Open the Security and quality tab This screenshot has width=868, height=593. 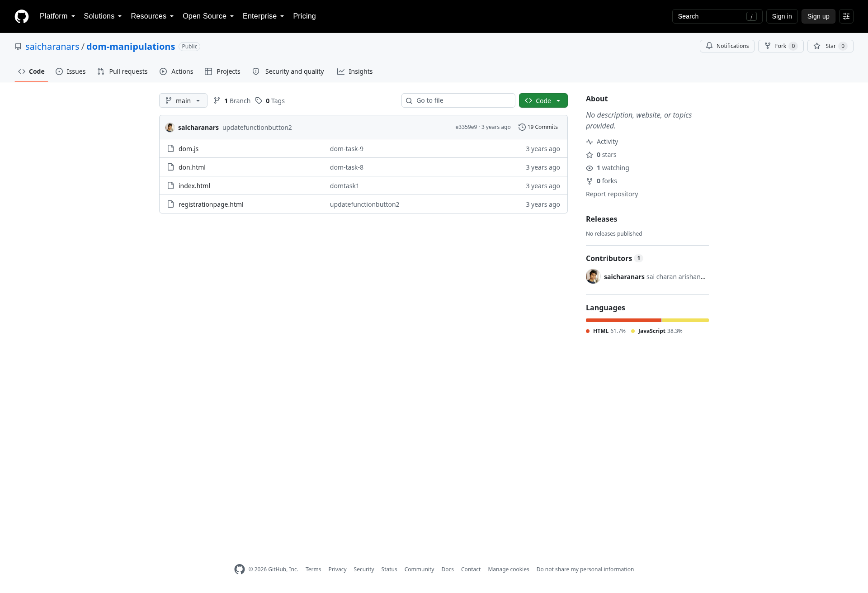288,71
